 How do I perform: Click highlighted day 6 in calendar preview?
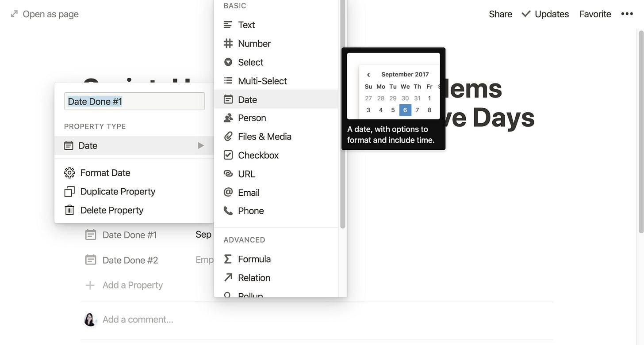405,110
